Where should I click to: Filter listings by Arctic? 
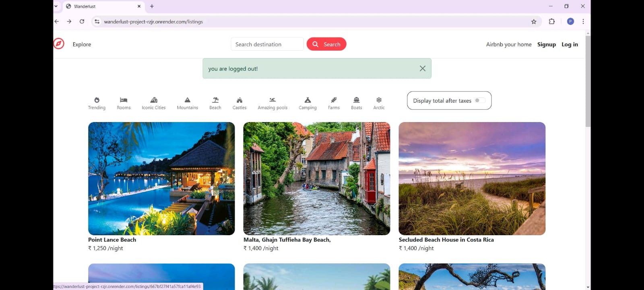click(379, 104)
